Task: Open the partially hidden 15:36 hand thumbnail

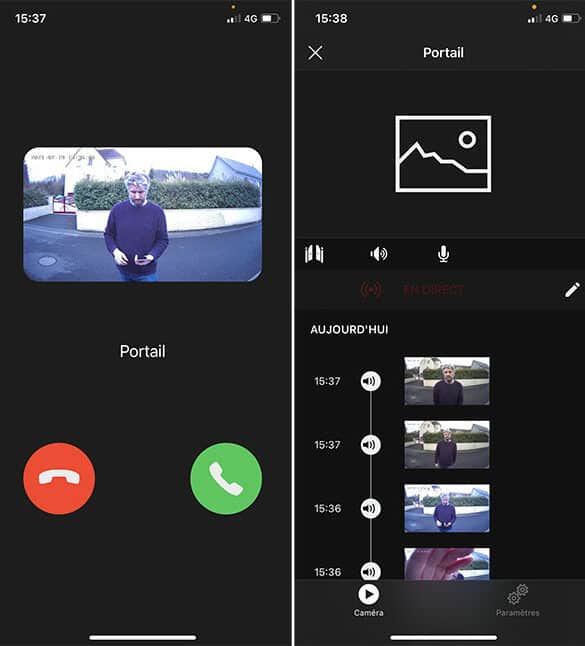Action: [x=447, y=564]
